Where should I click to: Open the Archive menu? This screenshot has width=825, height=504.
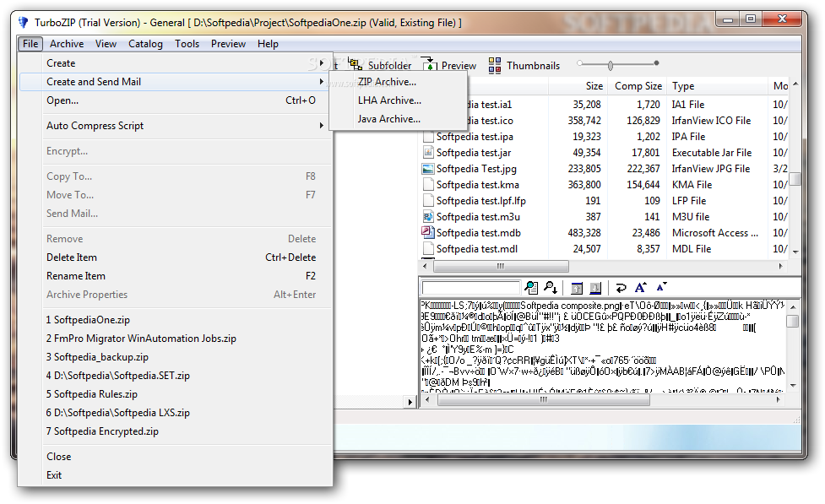[x=67, y=44]
